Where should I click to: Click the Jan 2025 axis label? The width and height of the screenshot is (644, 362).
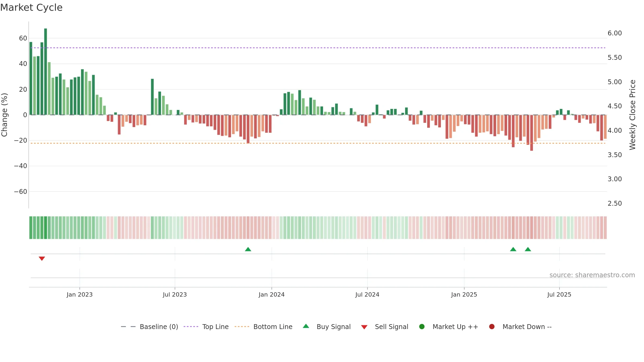pyautogui.click(x=464, y=295)
